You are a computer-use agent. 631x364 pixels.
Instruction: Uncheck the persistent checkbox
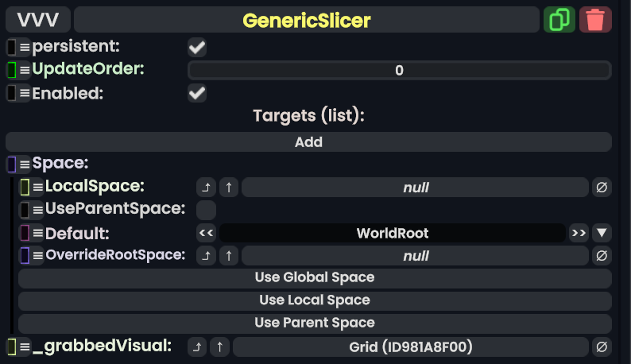click(x=197, y=48)
